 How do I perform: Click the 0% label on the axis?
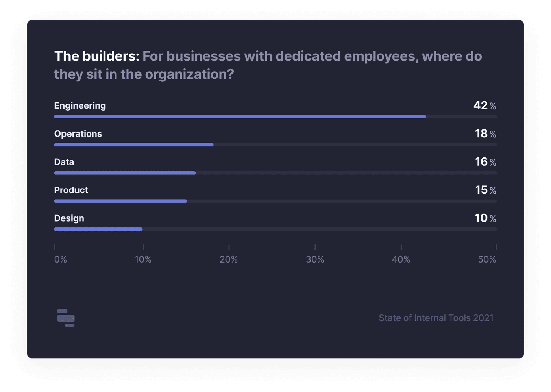coord(61,259)
